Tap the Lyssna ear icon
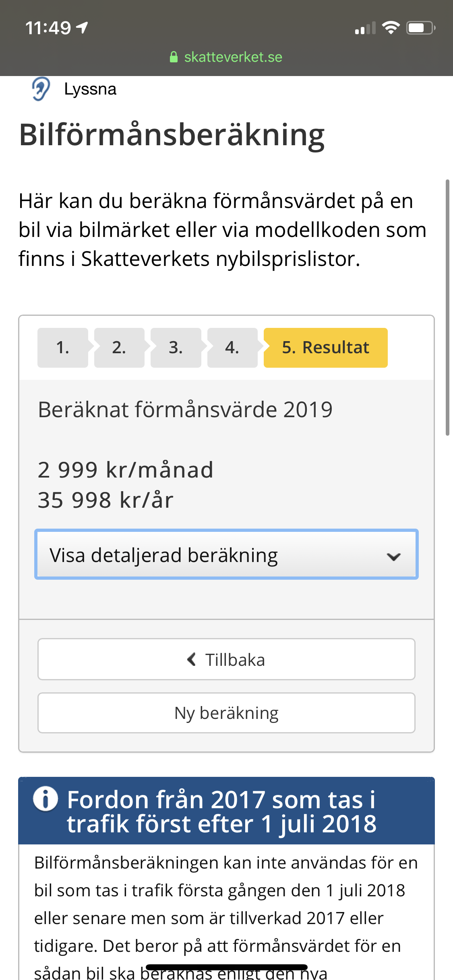This screenshot has width=453, height=980. 41,89
